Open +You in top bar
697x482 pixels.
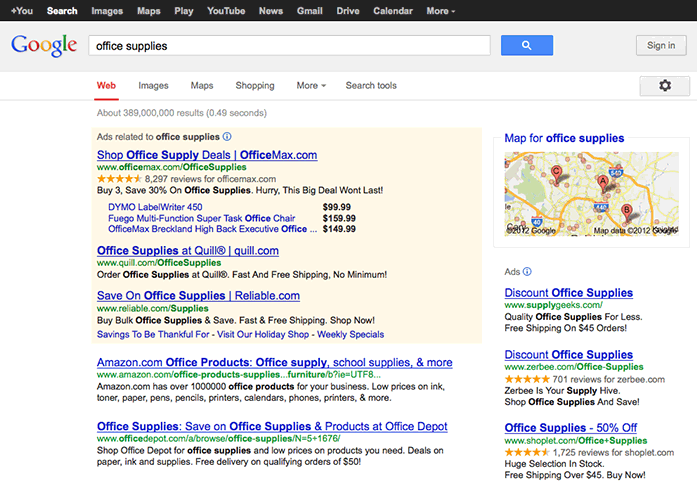tap(22, 11)
